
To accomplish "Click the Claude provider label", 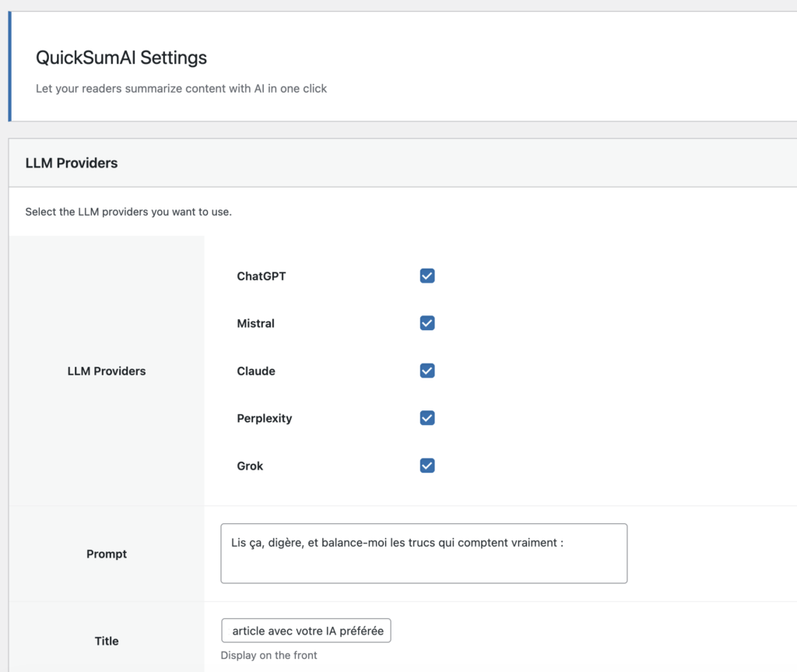I will pyautogui.click(x=256, y=371).
